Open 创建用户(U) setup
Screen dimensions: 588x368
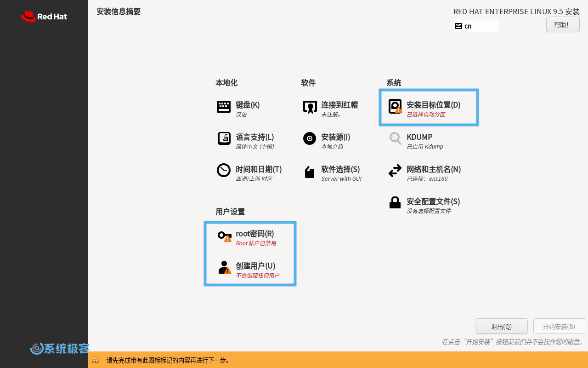click(x=255, y=266)
